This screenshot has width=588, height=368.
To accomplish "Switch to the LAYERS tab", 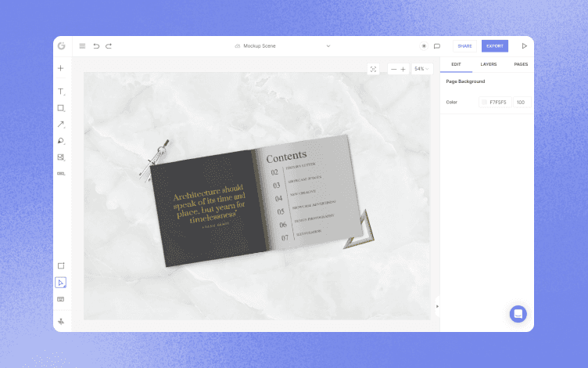I will click(488, 64).
